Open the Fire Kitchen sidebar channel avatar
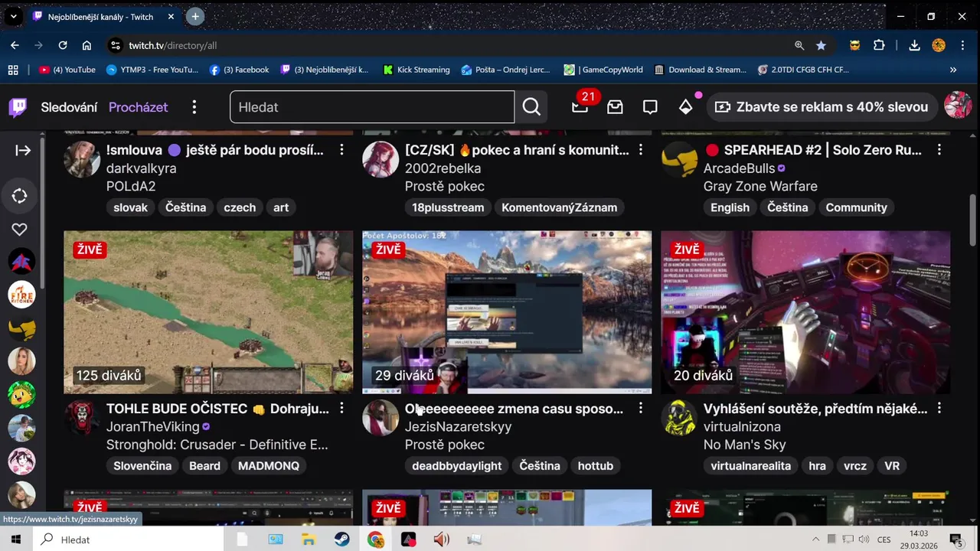Screen dimensions: 980x551 pos(21,295)
